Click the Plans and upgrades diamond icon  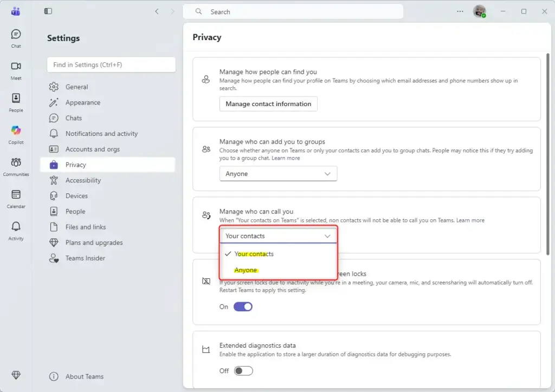pos(54,243)
